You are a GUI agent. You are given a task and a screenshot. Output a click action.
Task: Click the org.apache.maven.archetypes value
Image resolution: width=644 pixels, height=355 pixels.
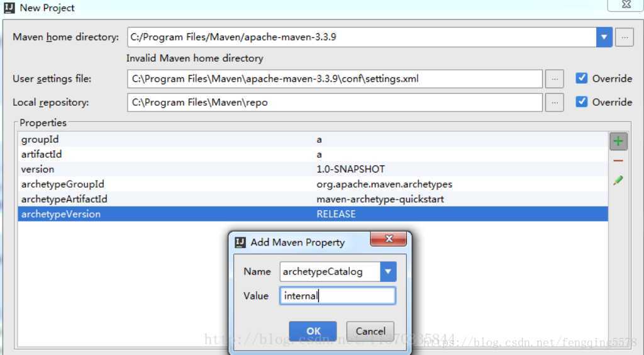tap(384, 184)
